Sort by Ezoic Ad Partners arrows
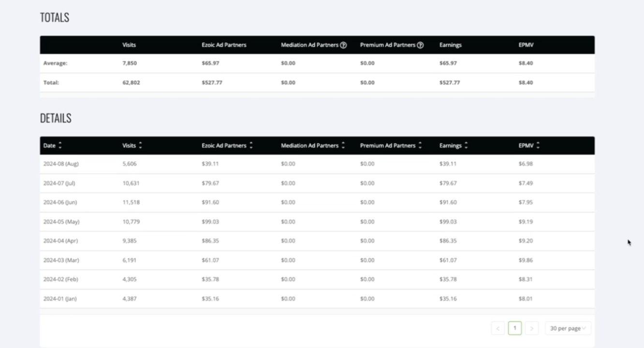The height and width of the screenshot is (348, 644). pos(251,145)
